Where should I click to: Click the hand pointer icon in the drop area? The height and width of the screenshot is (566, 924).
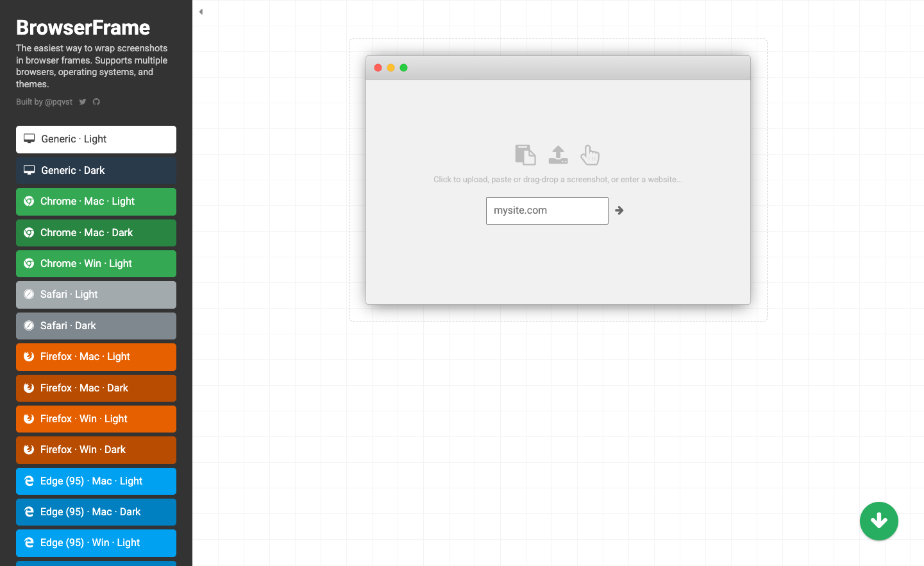click(589, 155)
